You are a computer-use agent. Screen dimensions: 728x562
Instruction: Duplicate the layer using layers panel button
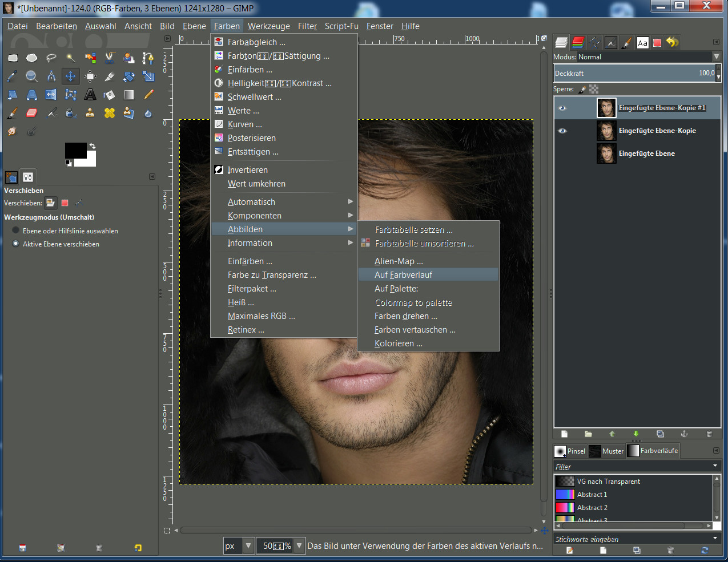tap(660, 434)
